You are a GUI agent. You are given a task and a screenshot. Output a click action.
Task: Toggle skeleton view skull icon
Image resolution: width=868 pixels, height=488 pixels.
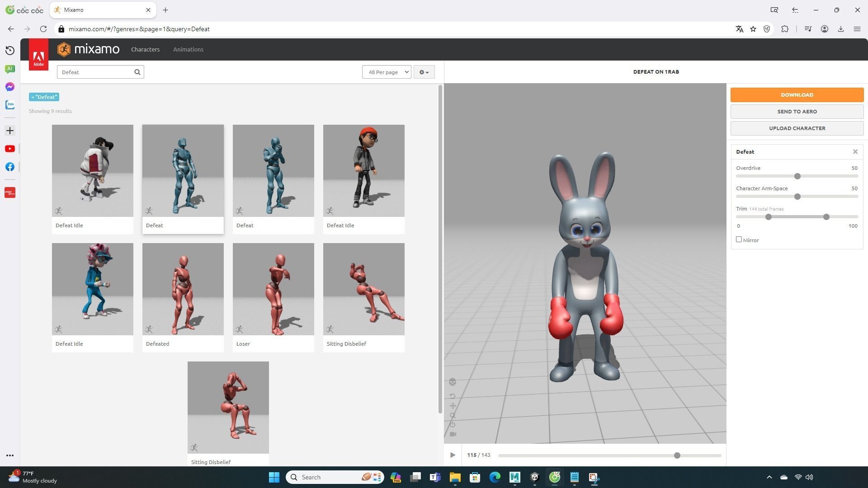click(x=453, y=382)
